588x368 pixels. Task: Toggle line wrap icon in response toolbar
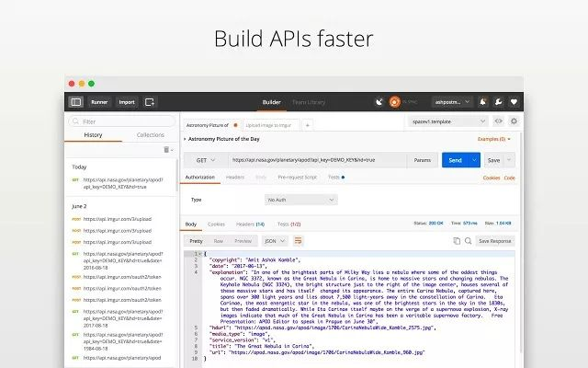298,241
